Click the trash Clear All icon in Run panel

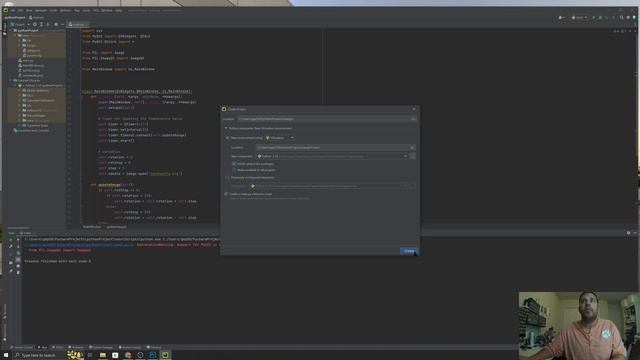(x=18, y=272)
